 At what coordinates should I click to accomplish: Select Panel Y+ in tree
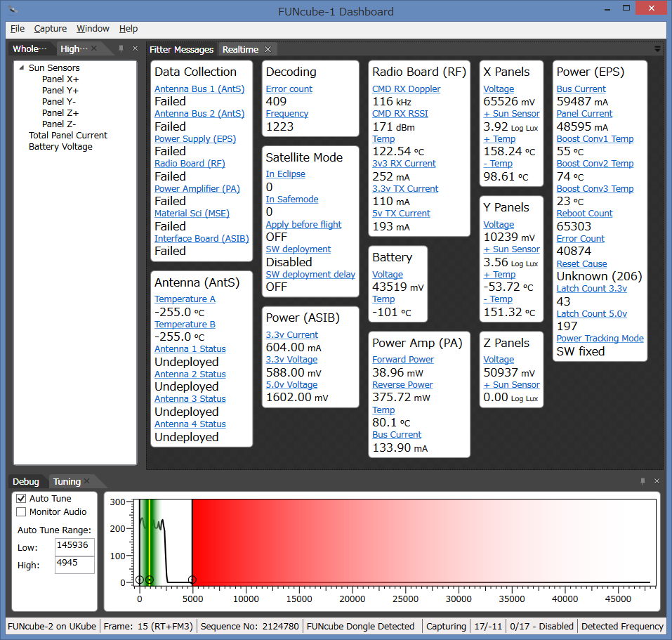60,91
